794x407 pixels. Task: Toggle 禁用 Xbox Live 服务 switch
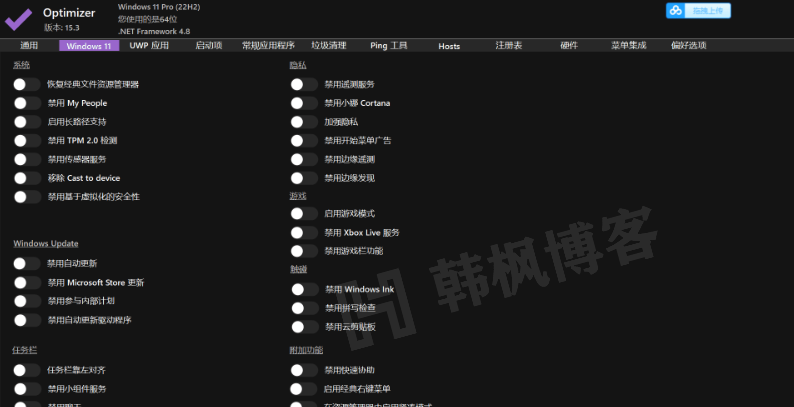tap(304, 232)
